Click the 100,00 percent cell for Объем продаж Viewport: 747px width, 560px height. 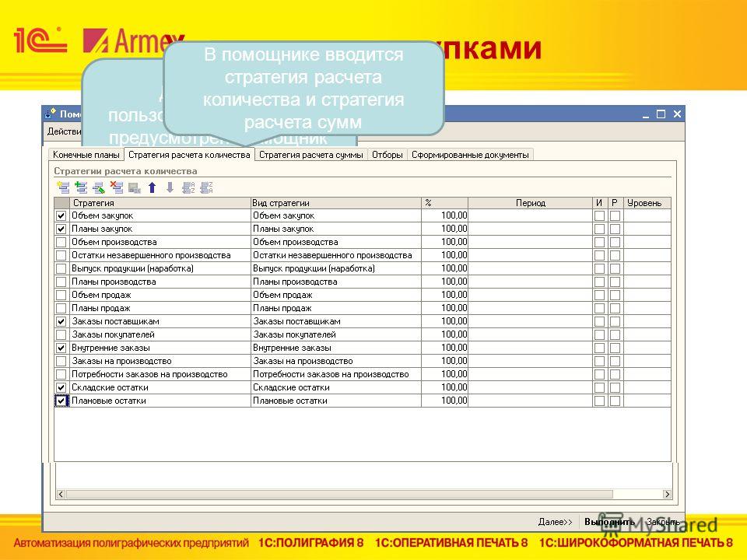point(444,295)
